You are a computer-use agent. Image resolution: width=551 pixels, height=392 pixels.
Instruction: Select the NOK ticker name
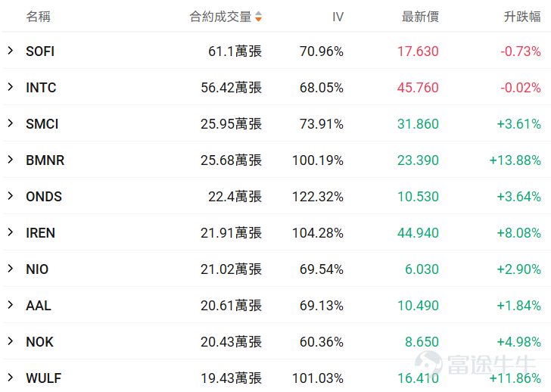click(39, 342)
